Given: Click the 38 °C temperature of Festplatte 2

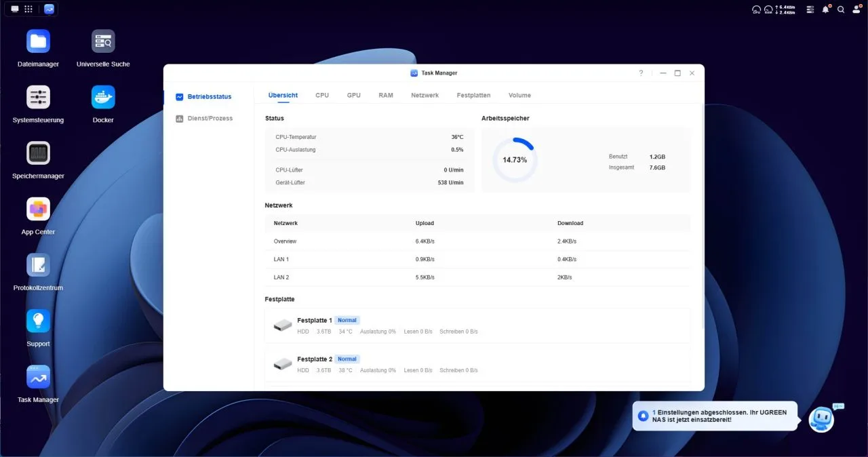Looking at the screenshot, I should pyautogui.click(x=346, y=371).
